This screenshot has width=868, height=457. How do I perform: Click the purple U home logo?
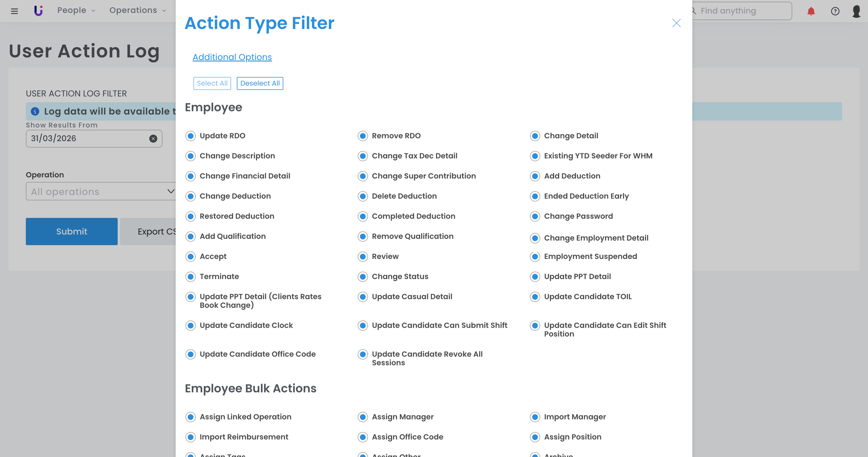pos(38,11)
